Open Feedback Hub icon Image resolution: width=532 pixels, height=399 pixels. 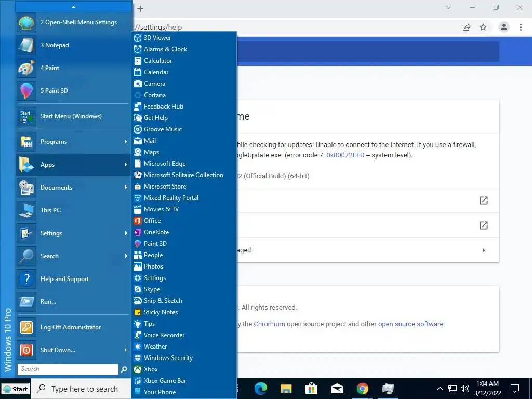pos(137,106)
